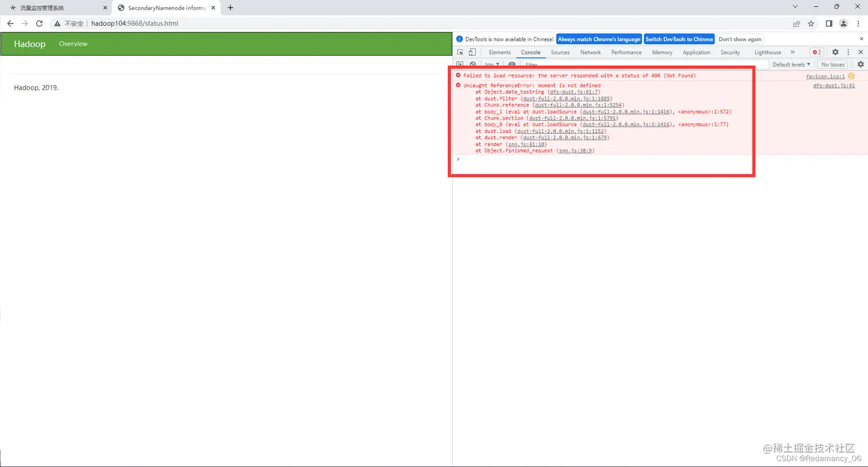Close the SecondaryNamenode information tab
Image resolution: width=868 pixels, height=467 pixels.
click(214, 8)
